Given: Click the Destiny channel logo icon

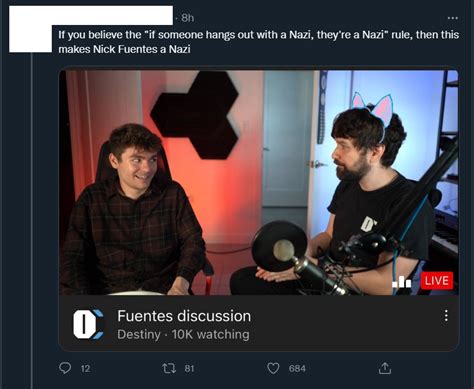Looking at the screenshot, I should pos(88,324).
